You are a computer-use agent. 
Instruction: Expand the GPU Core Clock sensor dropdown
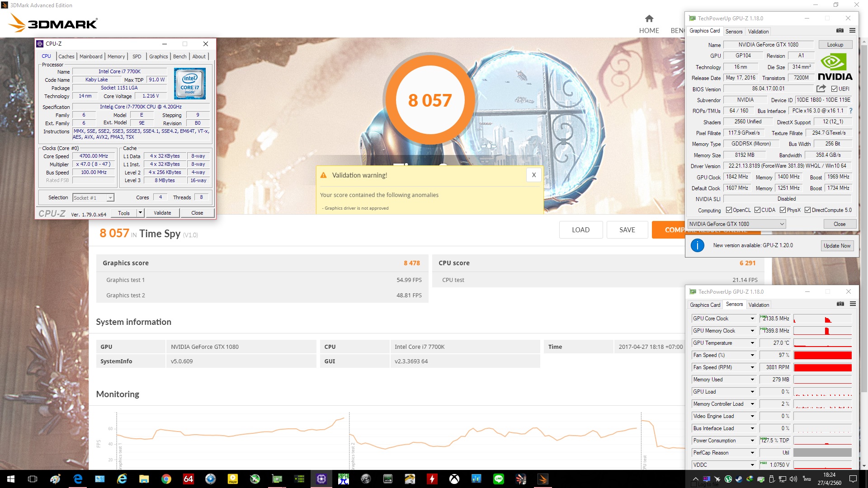coord(752,319)
